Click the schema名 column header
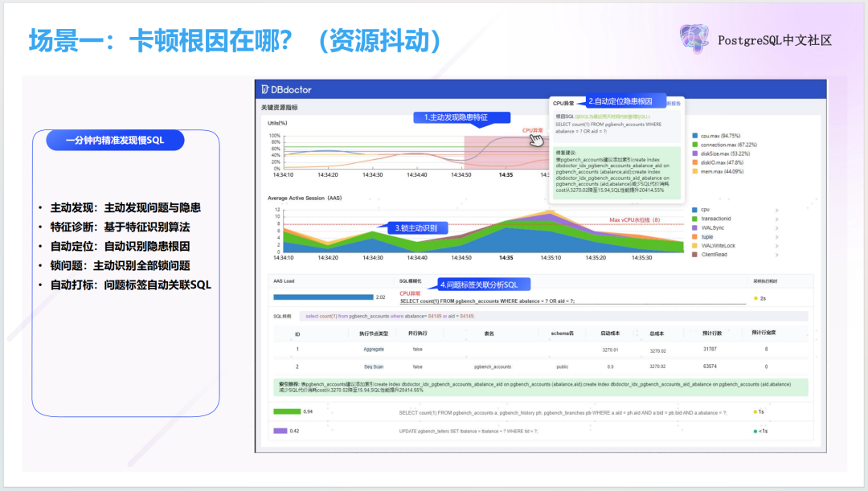Screen dimensions: 868x491 563,333
